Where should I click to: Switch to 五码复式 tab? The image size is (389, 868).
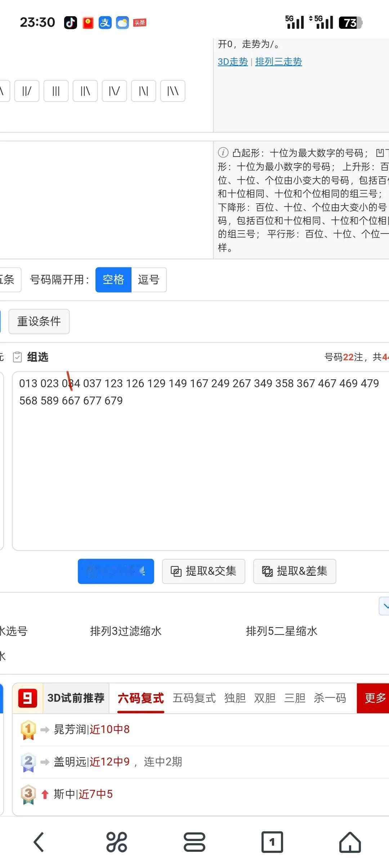point(194,698)
